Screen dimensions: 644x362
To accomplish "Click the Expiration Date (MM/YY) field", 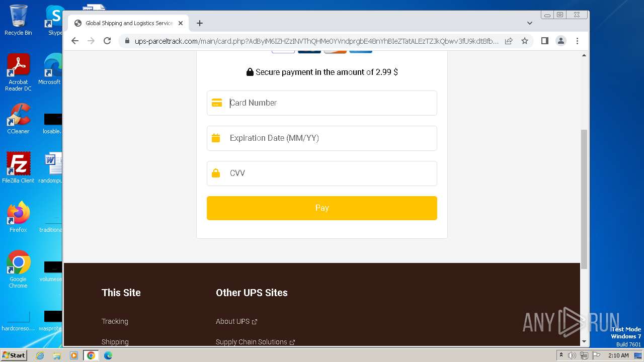I will [x=322, y=138].
